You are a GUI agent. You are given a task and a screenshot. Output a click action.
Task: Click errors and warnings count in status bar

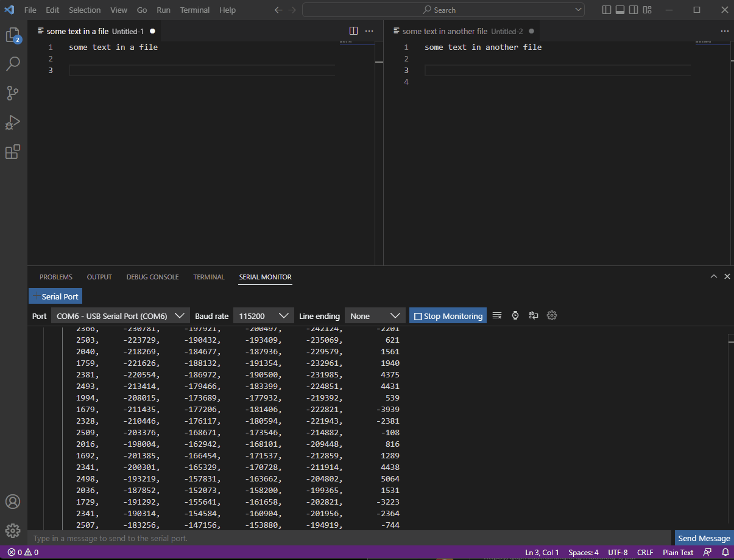coord(23,553)
